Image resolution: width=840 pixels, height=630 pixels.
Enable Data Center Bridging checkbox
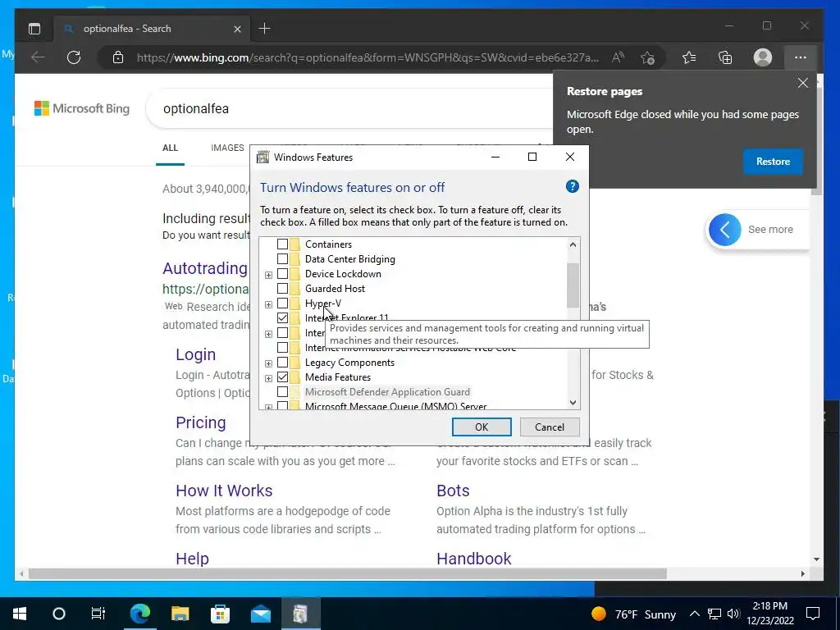point(282,258)
